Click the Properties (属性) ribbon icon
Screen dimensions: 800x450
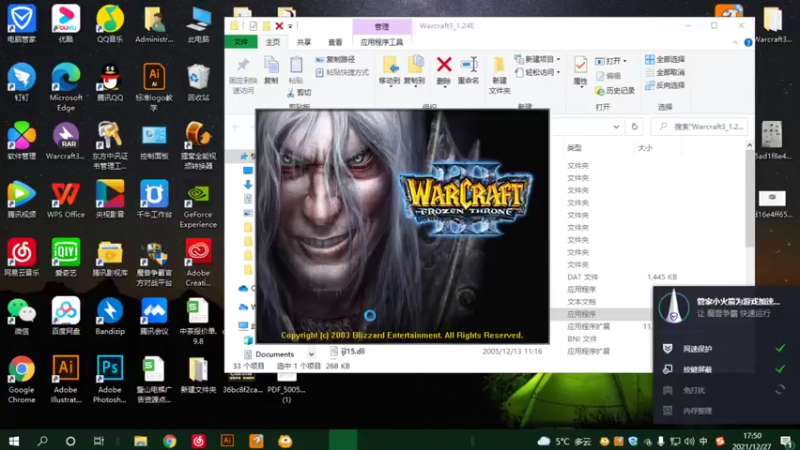pyautogui.click(x=580, y=65)
